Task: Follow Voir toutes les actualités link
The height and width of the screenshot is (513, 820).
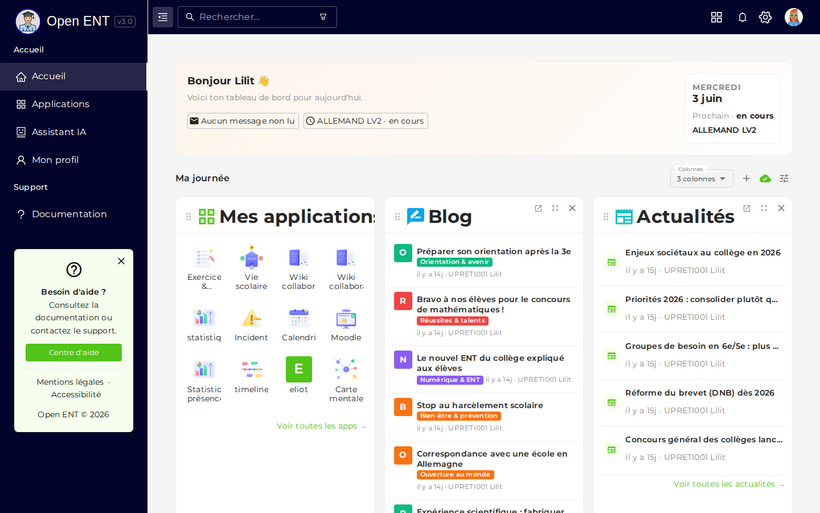Action: [729, 484]
